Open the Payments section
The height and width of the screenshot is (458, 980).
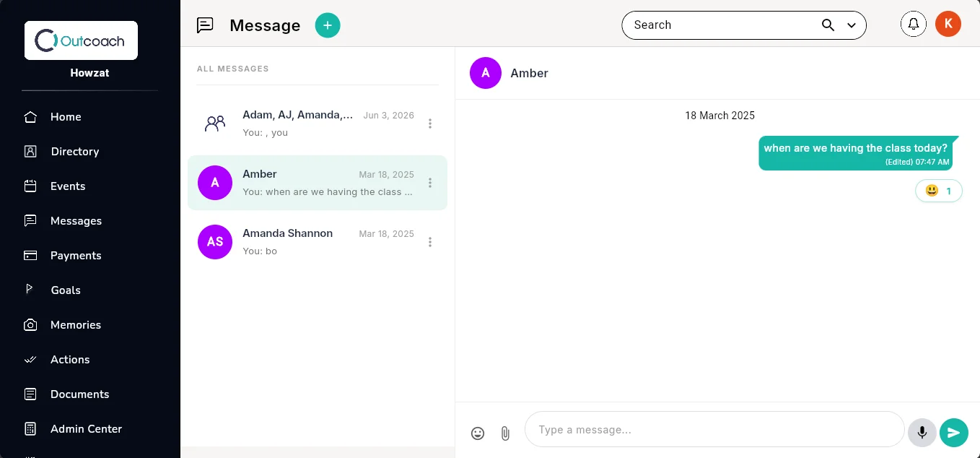pos(76,256)
